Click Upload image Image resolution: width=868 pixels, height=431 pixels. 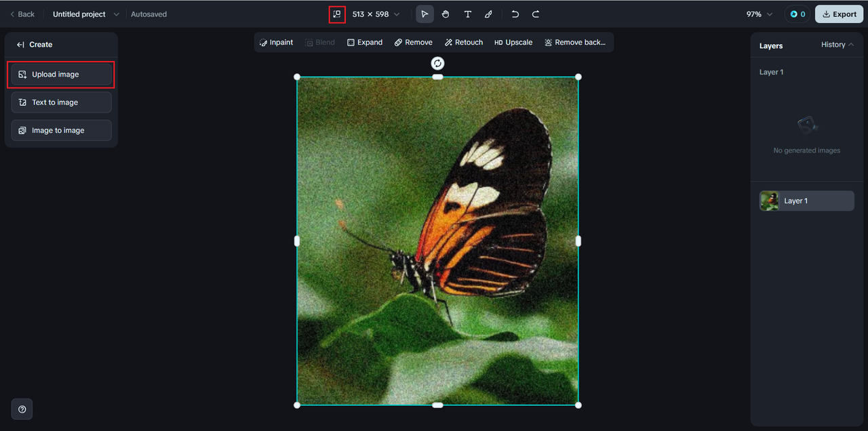point(61,75)
